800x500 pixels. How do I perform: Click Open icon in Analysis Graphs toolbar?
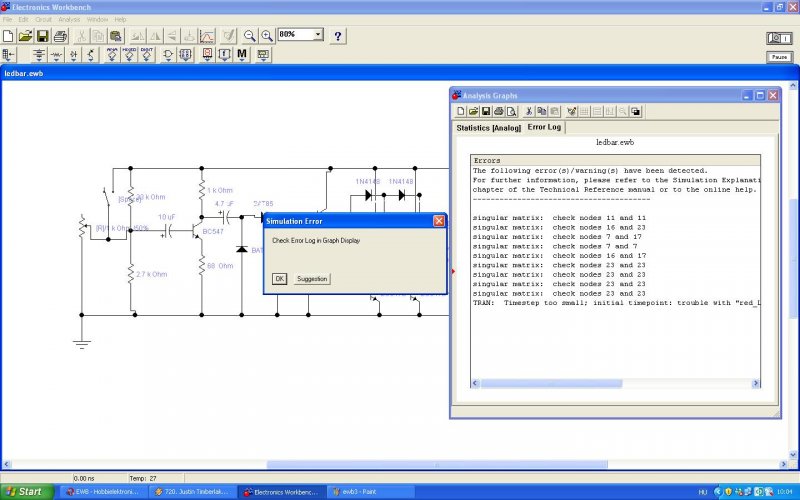(473, 111)
